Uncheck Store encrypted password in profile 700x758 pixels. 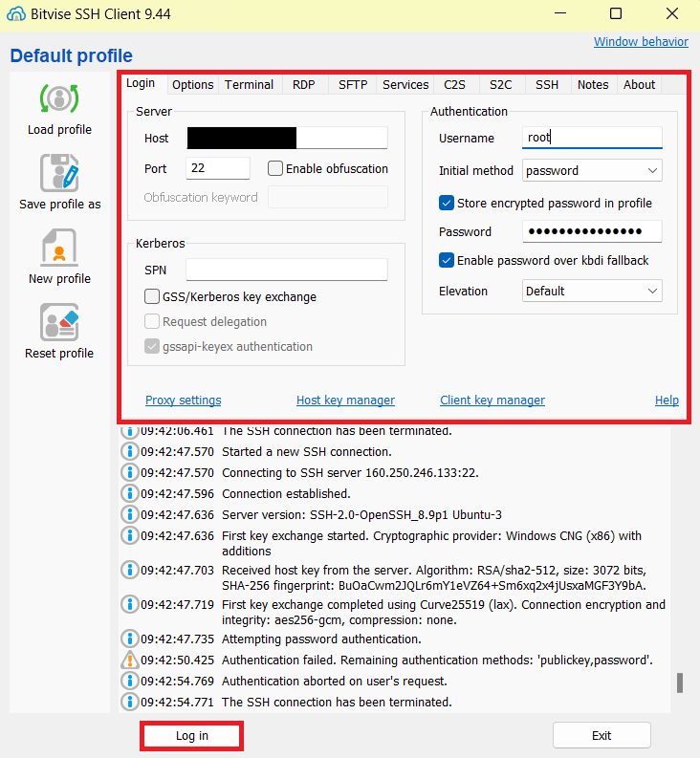click(447, 203)
